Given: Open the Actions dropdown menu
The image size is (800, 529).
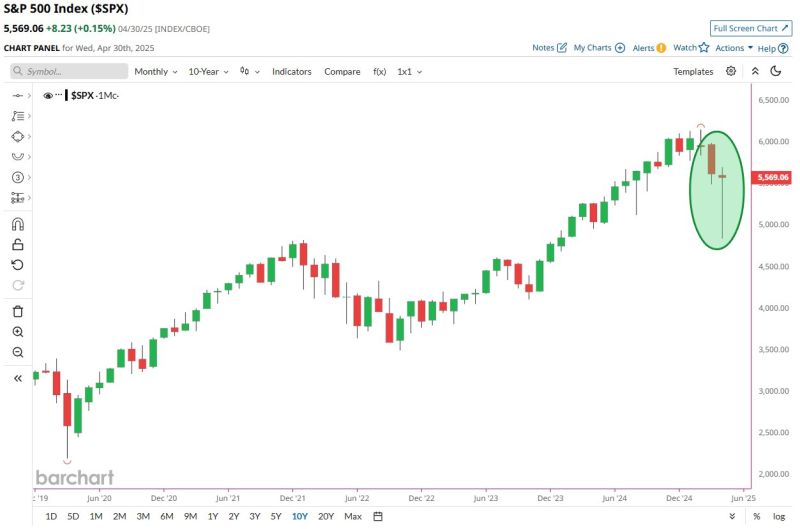Looking at the screenshot, I should [x=734, y=47].
